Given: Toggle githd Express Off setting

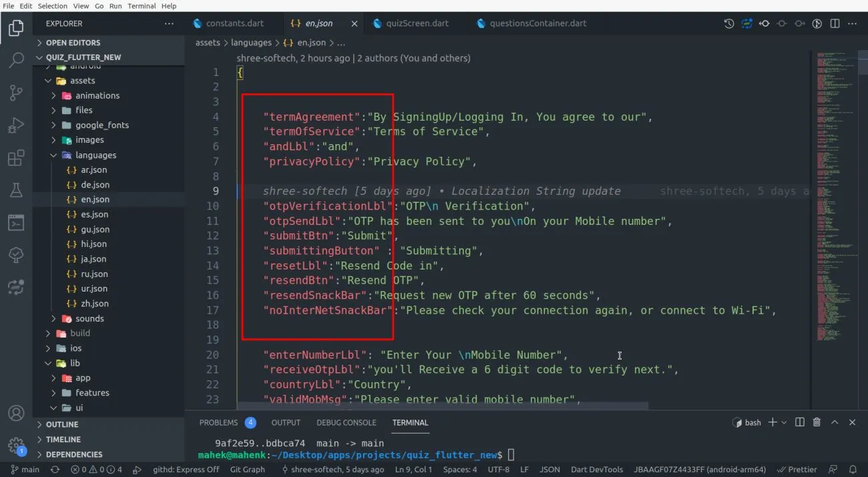Looking at the screenshot, I should pyautogui.click(x=185, y=469).
